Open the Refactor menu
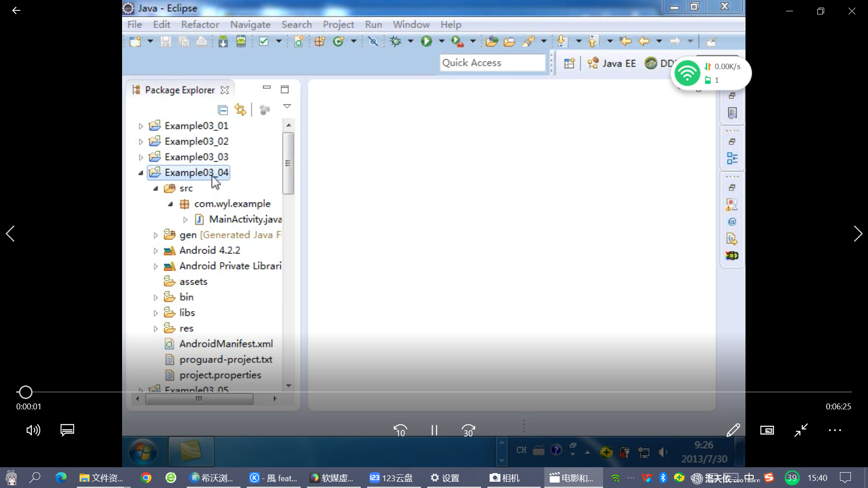 point(200,24)
